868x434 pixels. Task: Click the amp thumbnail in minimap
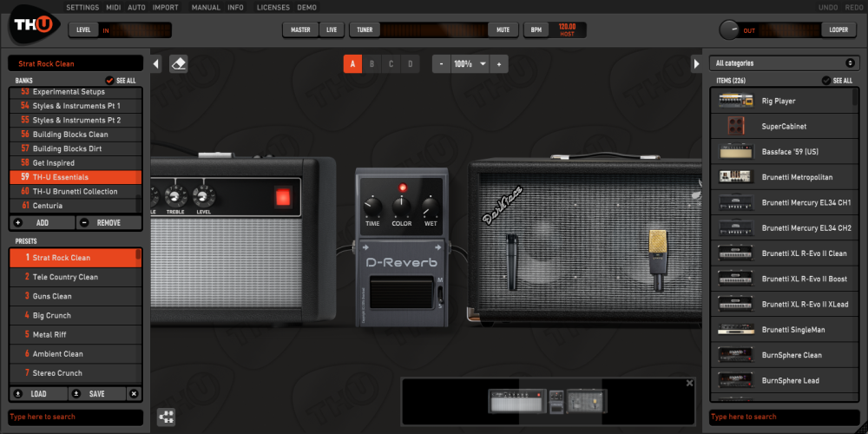517,401
